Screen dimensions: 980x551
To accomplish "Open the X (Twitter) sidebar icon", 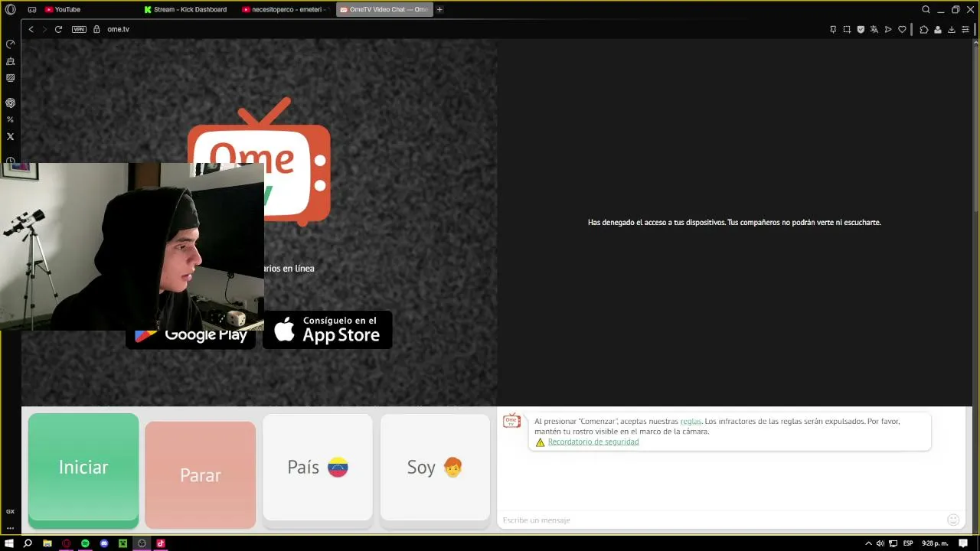I will (x=10, y=136).
